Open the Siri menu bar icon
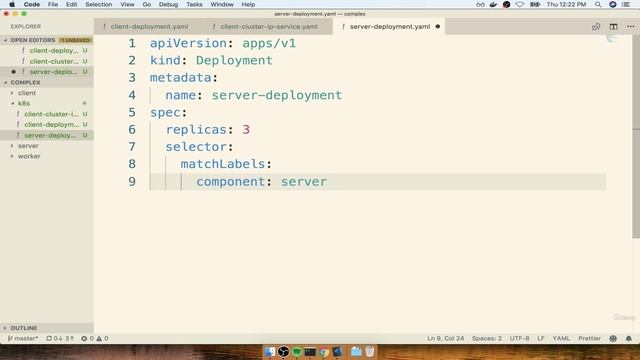 point(613,4)
